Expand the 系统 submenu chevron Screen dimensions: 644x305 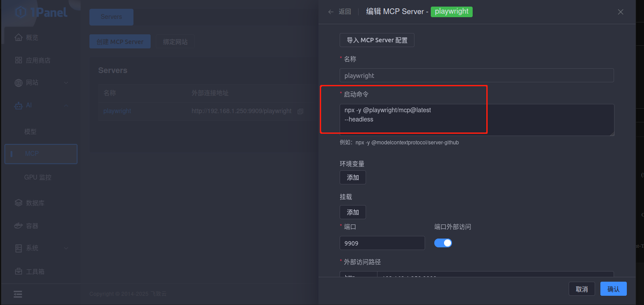66,248
